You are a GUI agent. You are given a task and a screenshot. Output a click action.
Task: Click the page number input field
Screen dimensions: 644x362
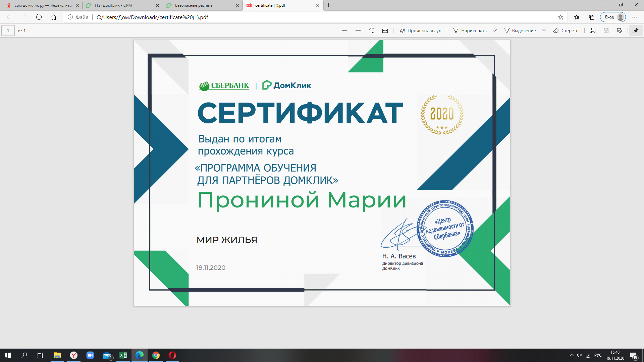tap(8, 31)
